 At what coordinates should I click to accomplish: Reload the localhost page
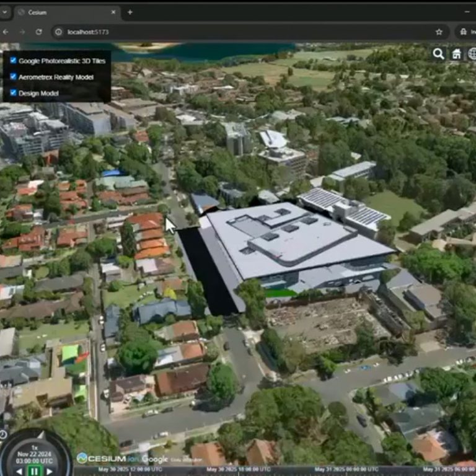click(38, 32)
